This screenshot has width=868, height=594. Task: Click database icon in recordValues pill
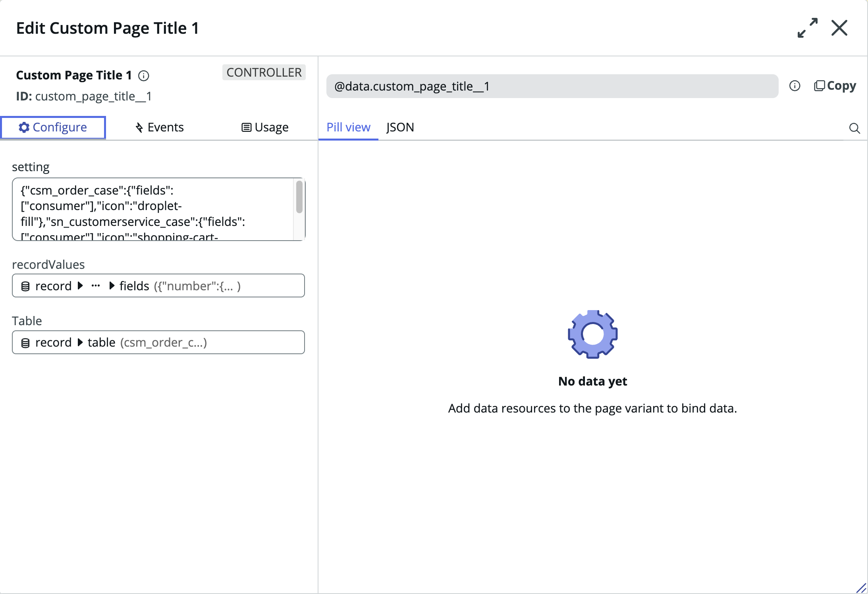(25, 286)
